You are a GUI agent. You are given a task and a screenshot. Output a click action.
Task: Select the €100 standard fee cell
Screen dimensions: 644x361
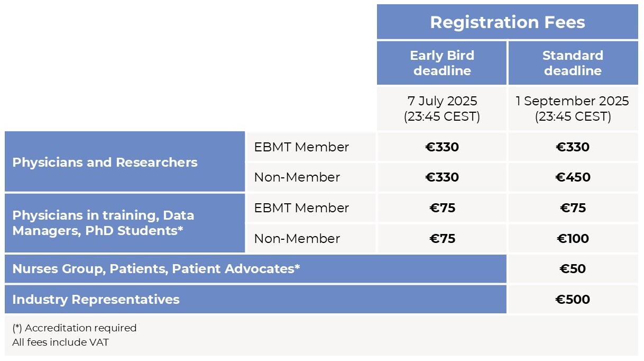[573, 238]
